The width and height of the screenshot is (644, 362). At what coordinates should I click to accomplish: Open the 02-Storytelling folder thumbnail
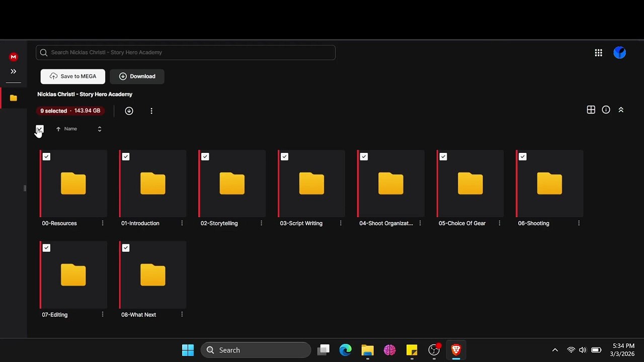click(x=232, y=184)
